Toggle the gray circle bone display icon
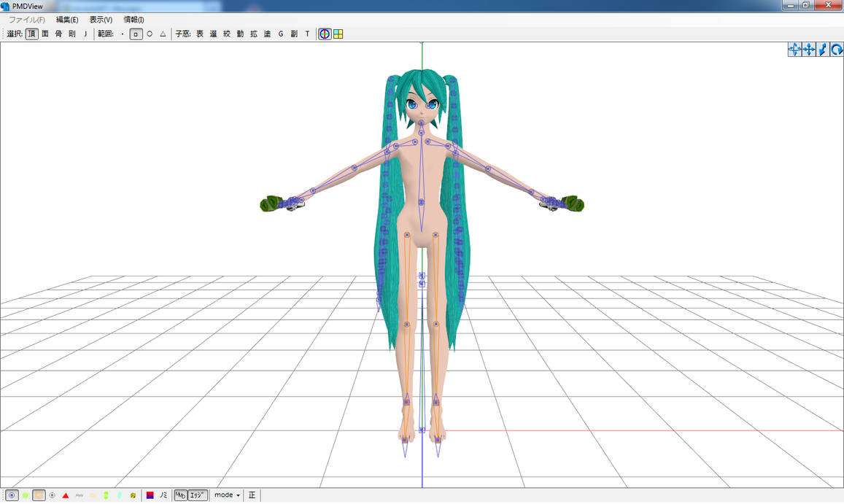 pos(53,495)
